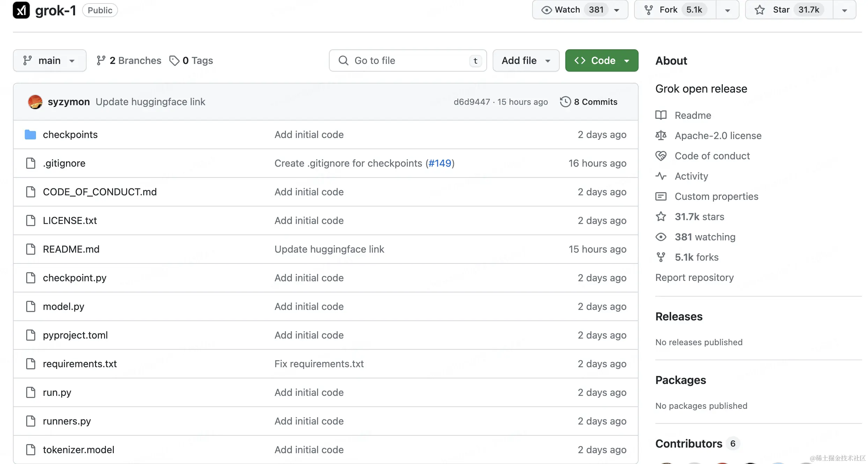
Task: Expand the main branch dropdown
Action: (x=50, y=60)
